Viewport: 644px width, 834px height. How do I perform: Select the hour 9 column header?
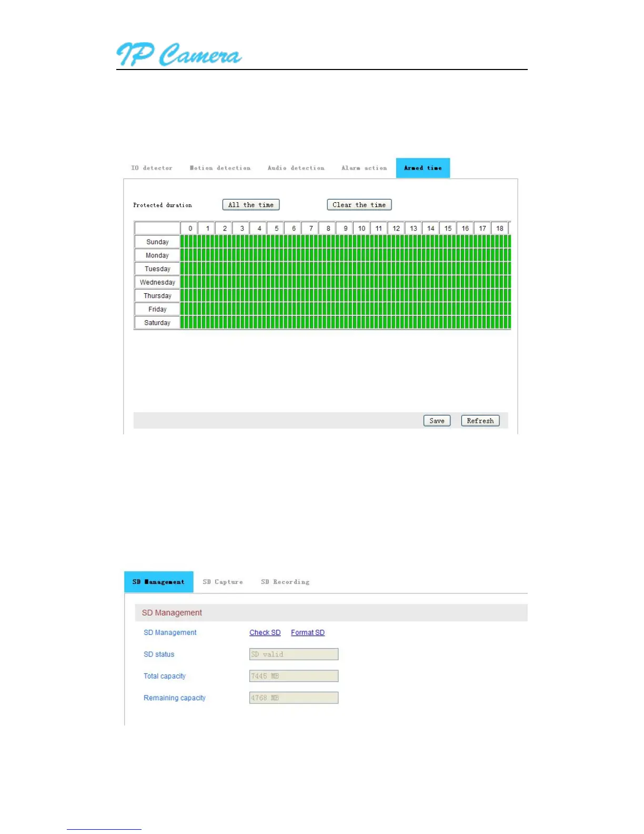[x=345, y=229]
